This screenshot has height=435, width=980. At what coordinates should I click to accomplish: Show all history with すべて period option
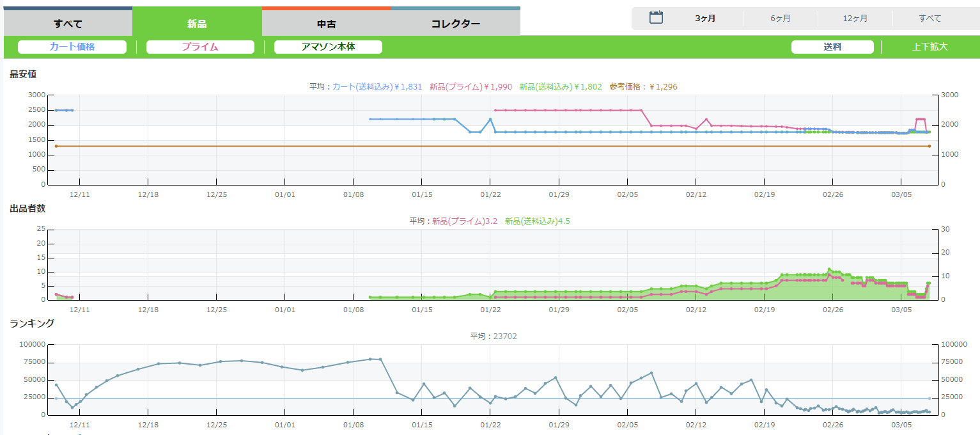pos(929,19)
